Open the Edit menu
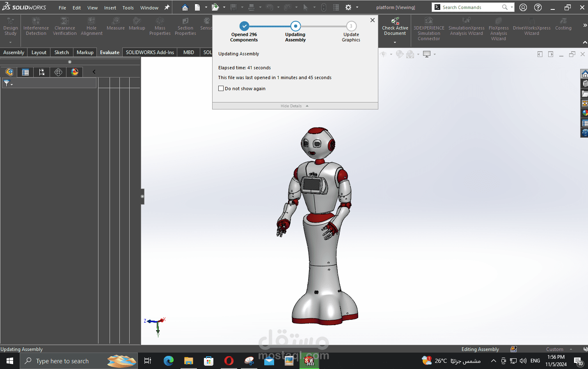This screenshot has height=369, width=588. (x=77, y=8)
